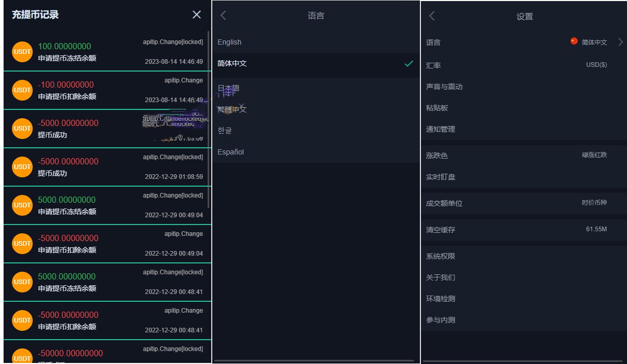Select English language option
Screen dimensions: 627x364
(x=229, y=43)
